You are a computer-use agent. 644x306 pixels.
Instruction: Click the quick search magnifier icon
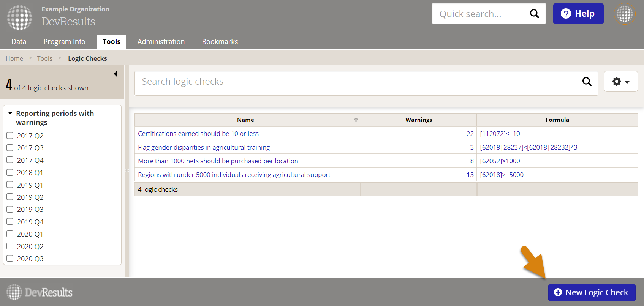click(x=534, y=14)
